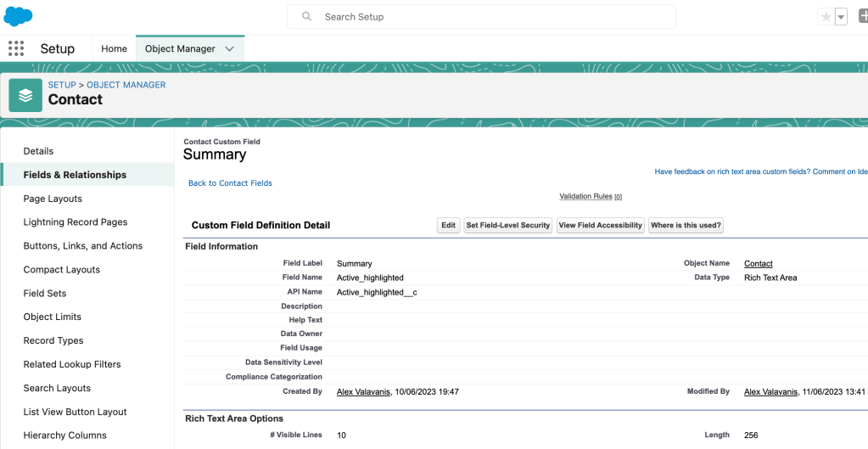Expand the Object Manager tab chevron
Viewport: 868px width, 449px height.
[229, 49]
